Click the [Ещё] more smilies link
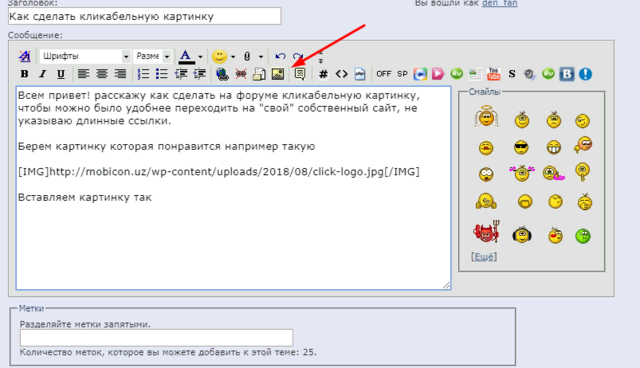This screenshot has width=640, height=368. coord(484,257)
